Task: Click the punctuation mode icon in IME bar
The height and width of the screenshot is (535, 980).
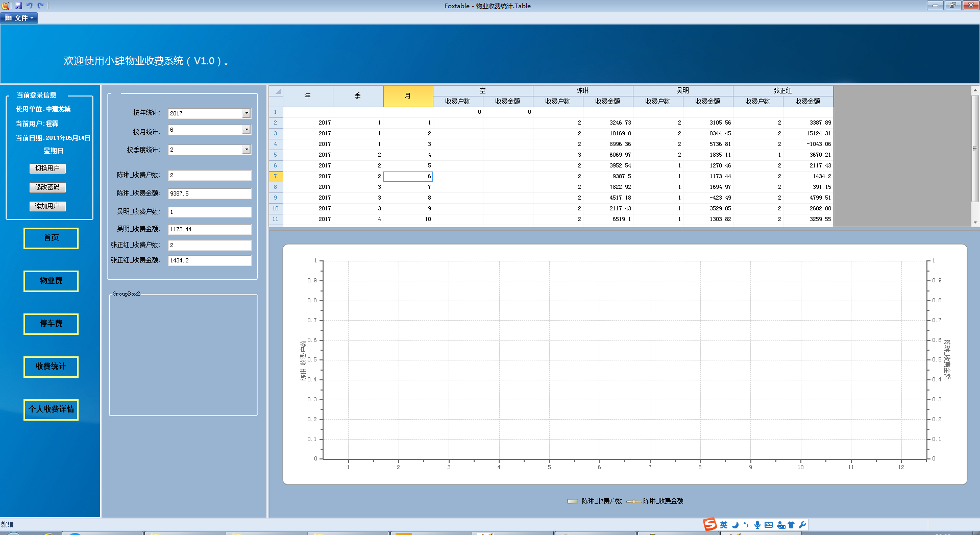Action: pos(746,525)
